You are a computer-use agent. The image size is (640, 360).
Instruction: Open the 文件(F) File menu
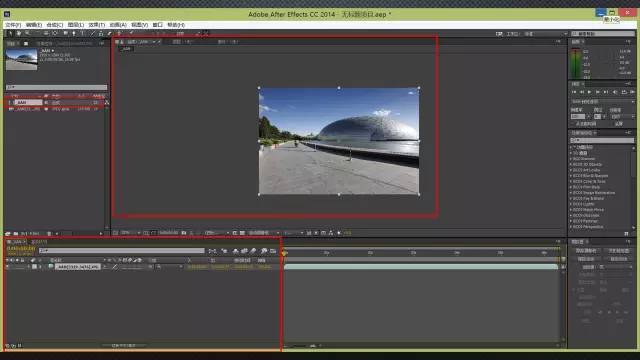point(13,25)
